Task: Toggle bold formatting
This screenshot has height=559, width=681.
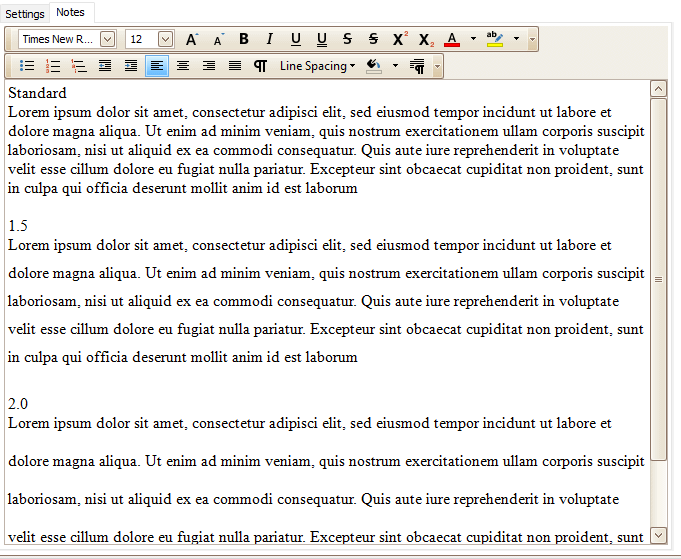Action: coord(244,40)
